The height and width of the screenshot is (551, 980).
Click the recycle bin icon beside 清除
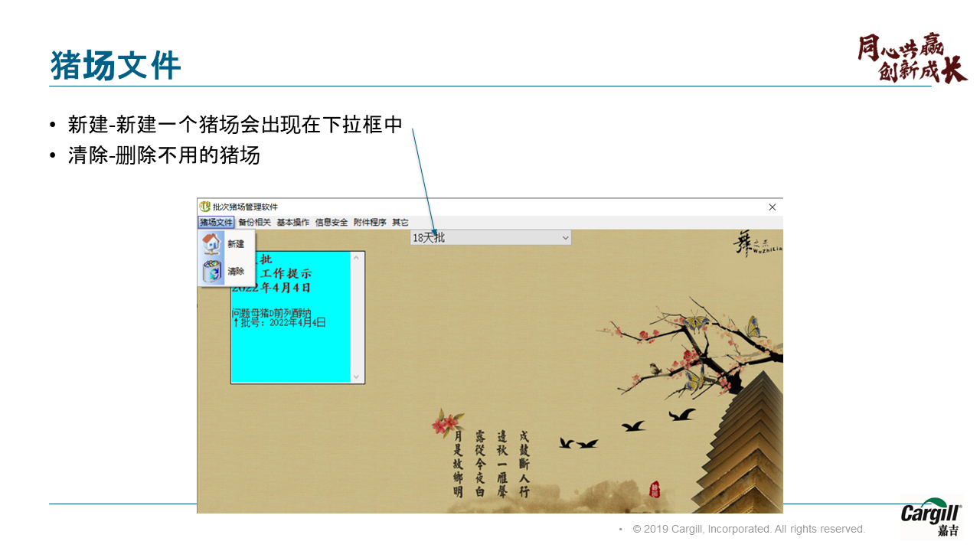pyautogui.click(x=211, y=272)
